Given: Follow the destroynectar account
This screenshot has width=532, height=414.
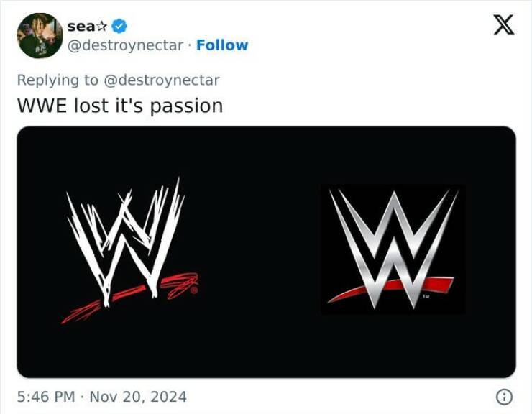Looking at the screenshot, I should tap(222, 45).
